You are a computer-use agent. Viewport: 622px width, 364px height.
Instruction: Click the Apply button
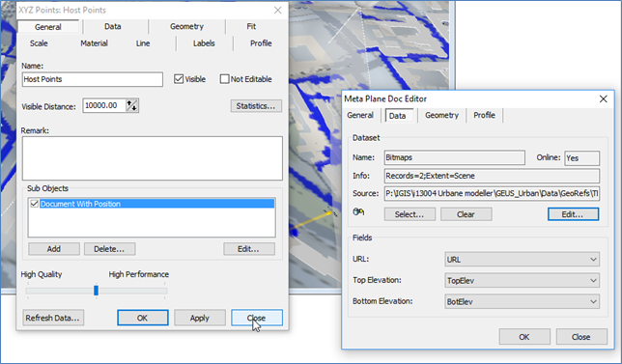(x=200, y=318)
